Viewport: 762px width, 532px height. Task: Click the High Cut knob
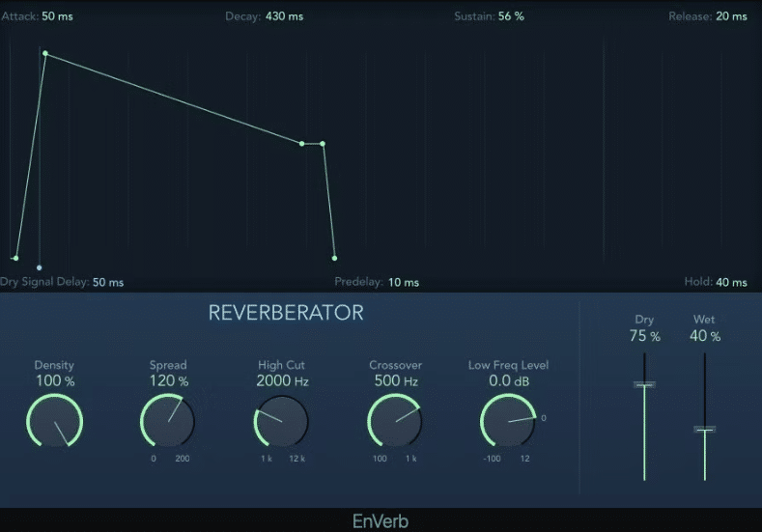pos(281,421)
